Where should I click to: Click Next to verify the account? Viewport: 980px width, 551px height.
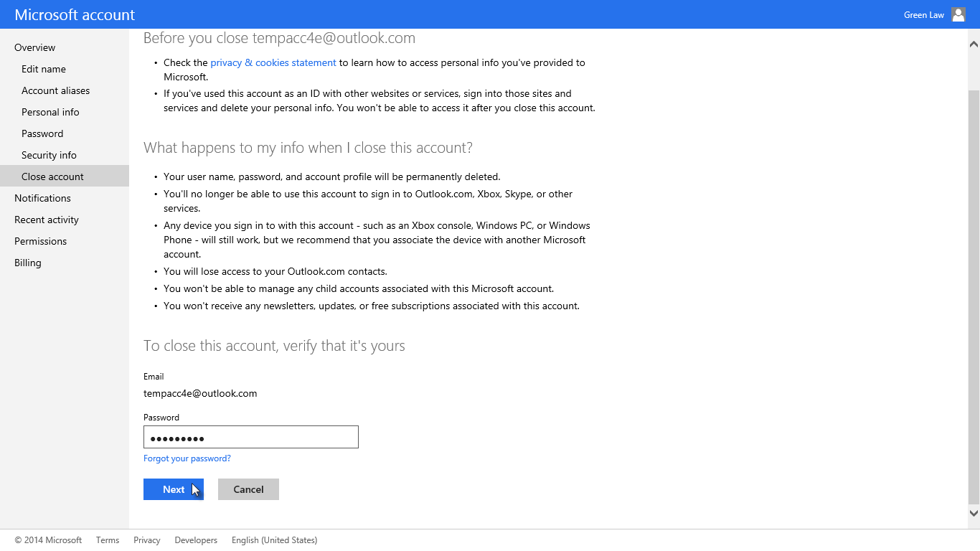tap(173, 489)
